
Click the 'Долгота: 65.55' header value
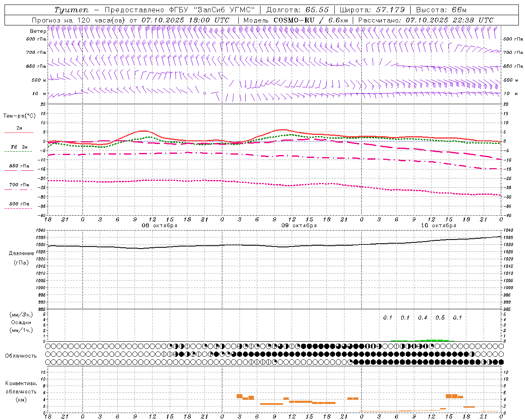(297, 10)
